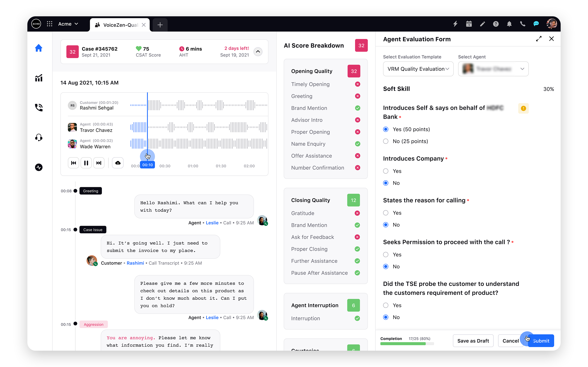Save the evaluation as draft
Viewport: 588px width, 367px height.
coord(473,340)
